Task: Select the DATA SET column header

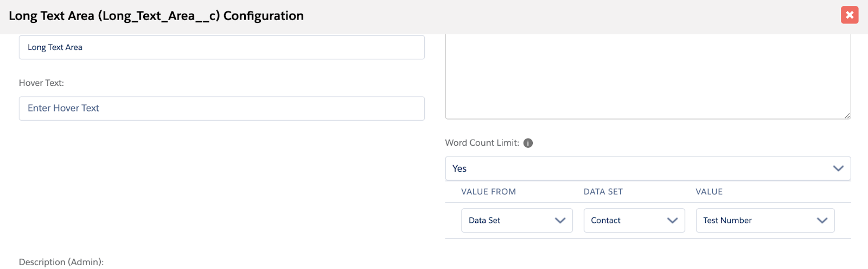Action: tap(603, 192)
